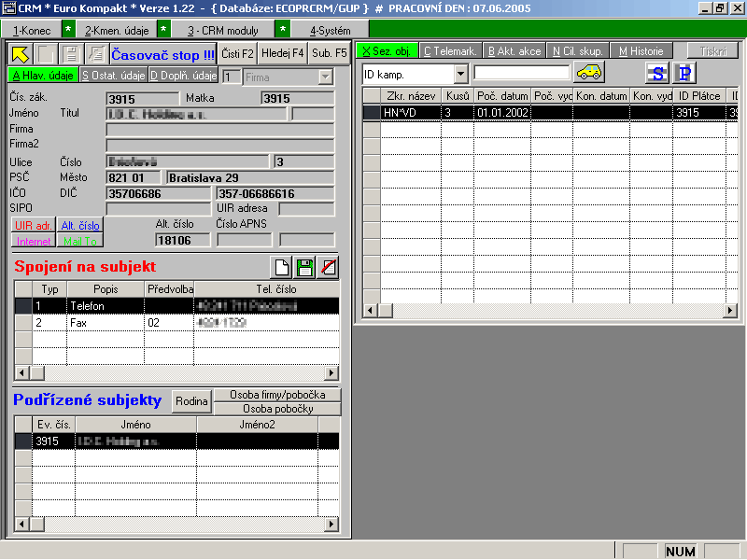The height and width of the screenshot is (560, 747).
Task: Save contact using green floppy disk icon
Action: pyautogui.click(x=304, y=267)
